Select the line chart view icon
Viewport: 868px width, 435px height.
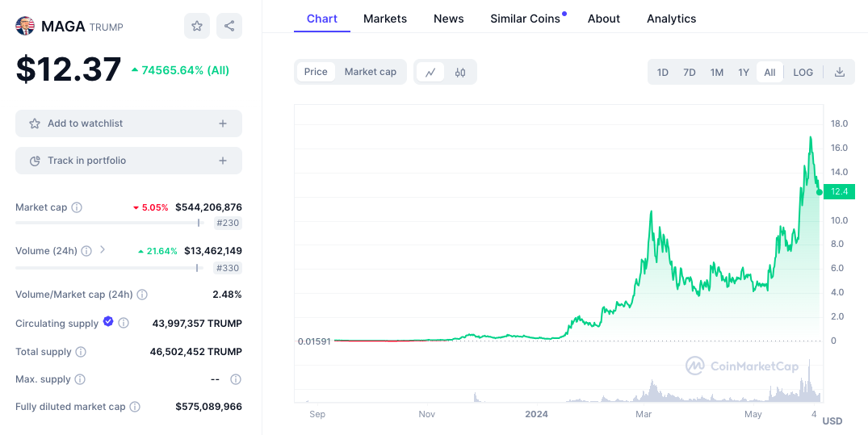pos(430,72)
